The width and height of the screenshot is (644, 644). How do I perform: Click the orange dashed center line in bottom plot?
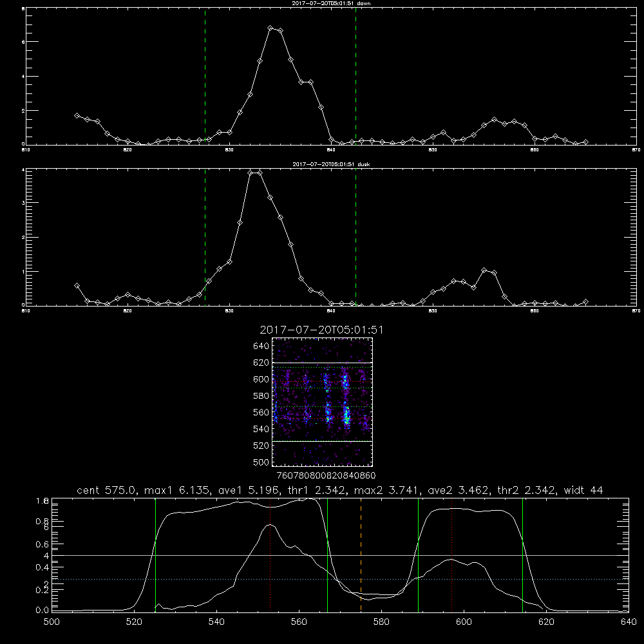(361, 555)
